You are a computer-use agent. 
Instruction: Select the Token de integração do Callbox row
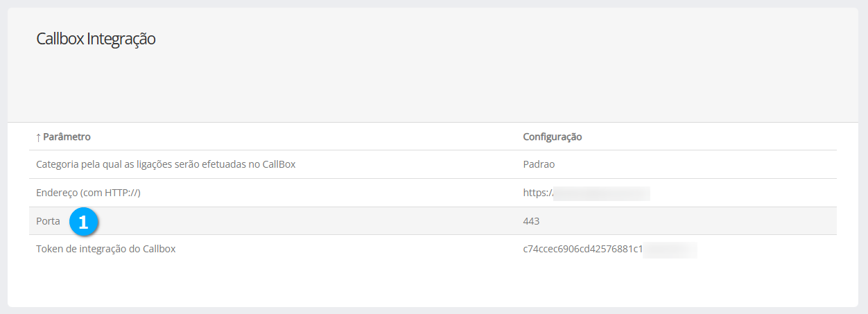[105, 249]
